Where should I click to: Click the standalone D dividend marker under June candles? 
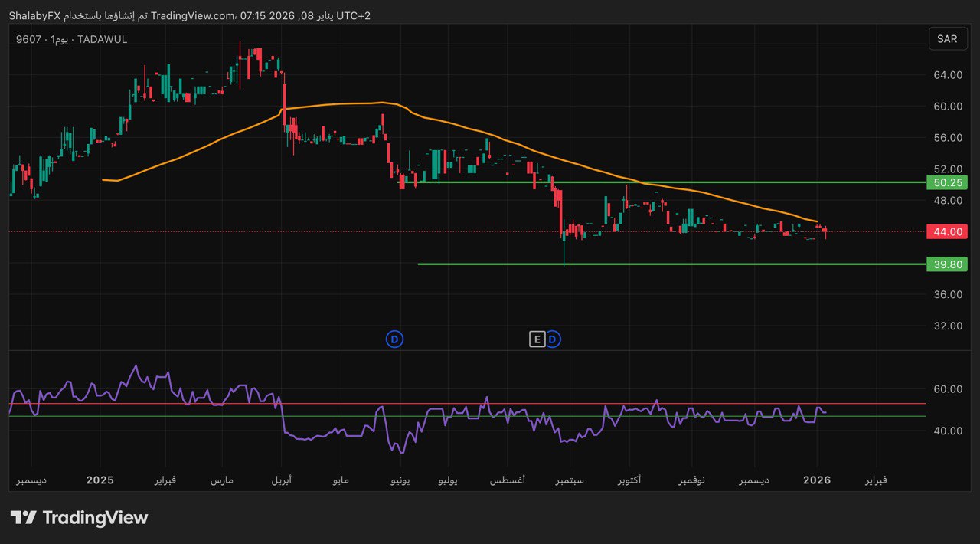click(x=394, y=339)
